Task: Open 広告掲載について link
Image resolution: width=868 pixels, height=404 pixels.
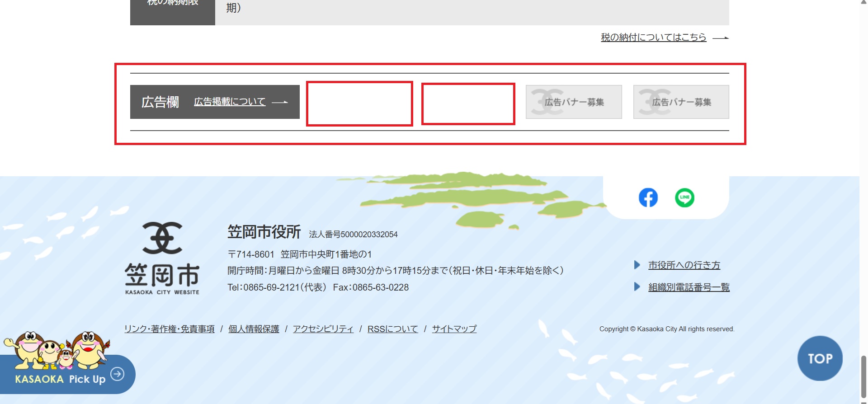Action: pos(230,102)
